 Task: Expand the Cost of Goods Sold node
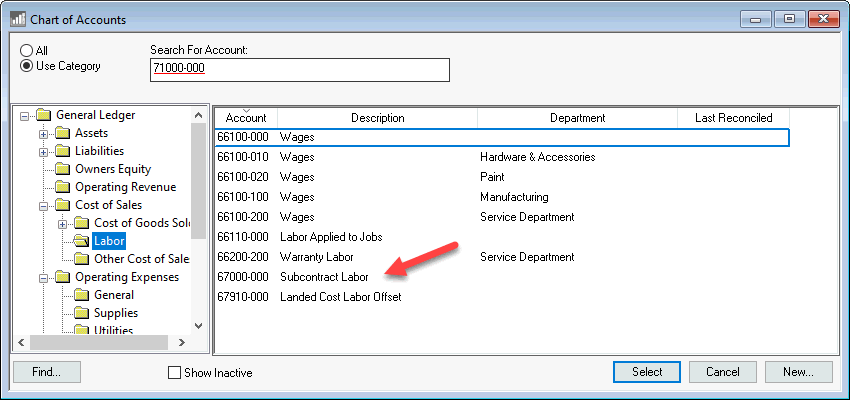click(62, 223)
